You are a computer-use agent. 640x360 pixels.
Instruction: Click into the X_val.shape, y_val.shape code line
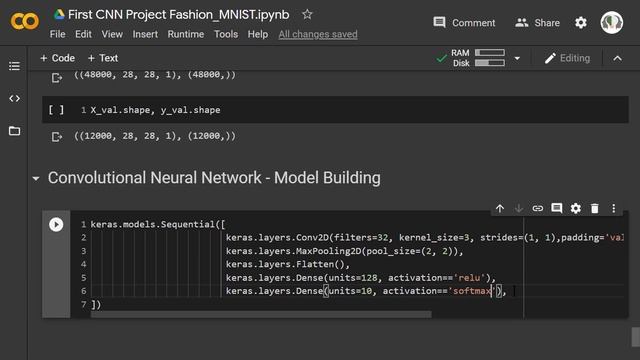(x=155, y=110)
